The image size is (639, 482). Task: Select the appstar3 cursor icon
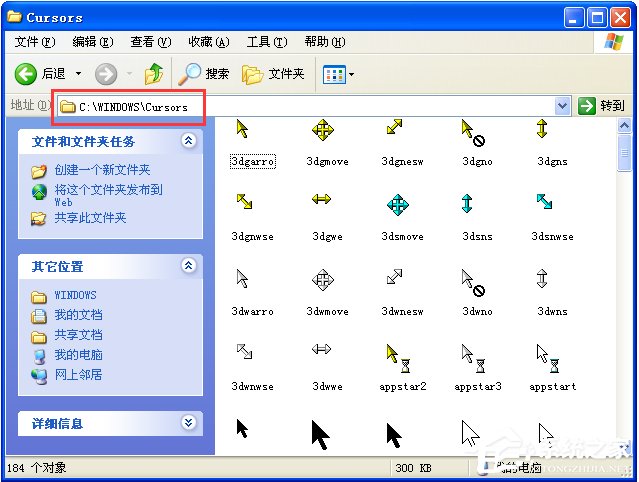[x=474, y=358]
